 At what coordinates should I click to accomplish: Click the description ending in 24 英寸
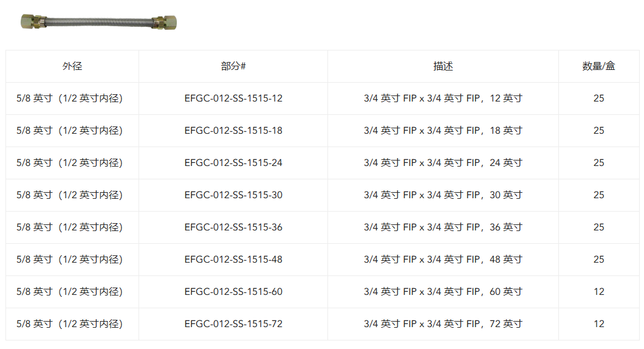pyautogui.click(x=443, y=163)
